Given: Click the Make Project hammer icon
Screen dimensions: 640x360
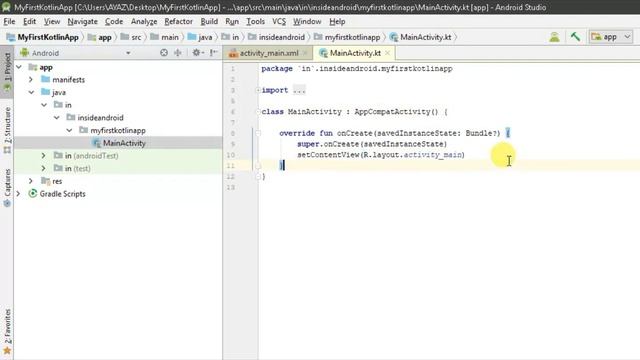Looking at the screenshot, I should tap(575, 37).
